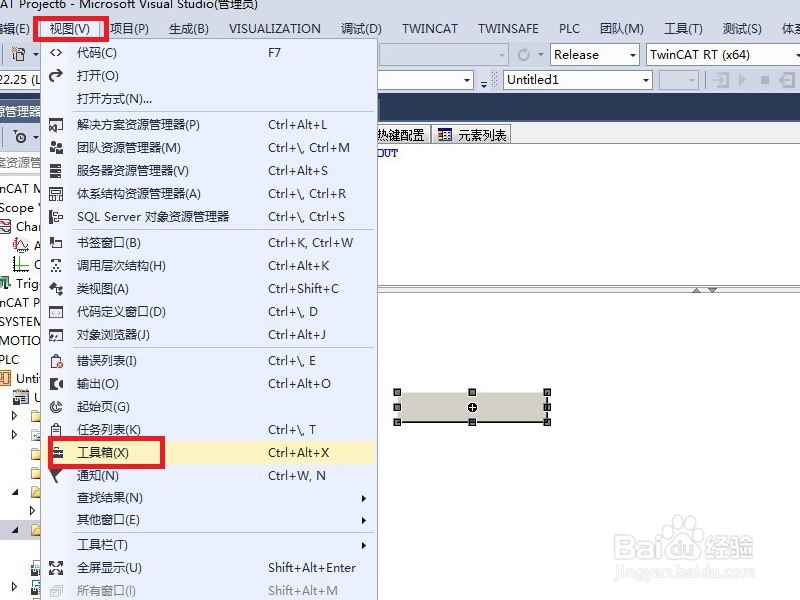Open the 项目(P) menu
The width and height of the screenshot is (800, 600).
(129, 29)
